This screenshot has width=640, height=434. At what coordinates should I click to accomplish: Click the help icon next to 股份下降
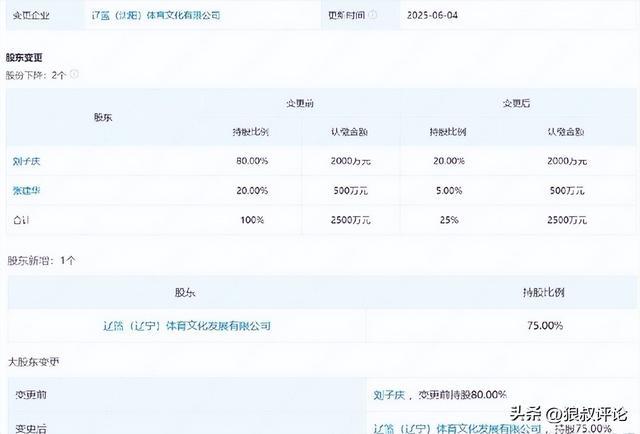(74, 74)
